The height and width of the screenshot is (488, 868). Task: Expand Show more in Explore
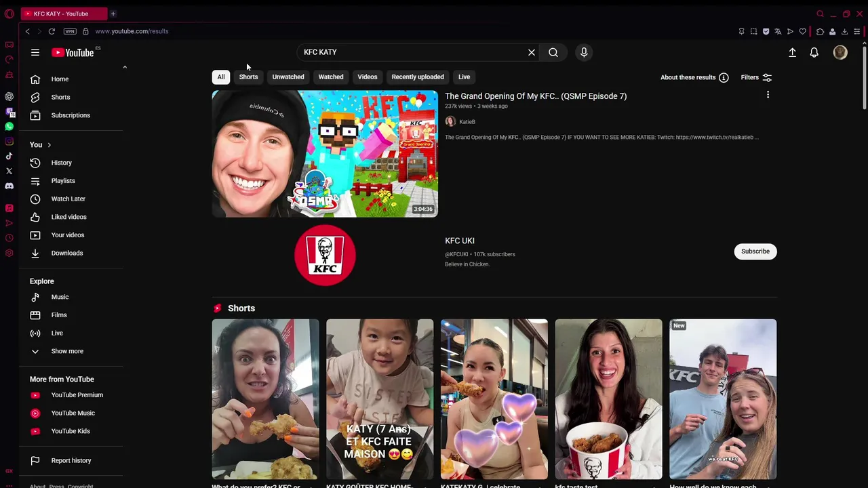coord(66,351)
